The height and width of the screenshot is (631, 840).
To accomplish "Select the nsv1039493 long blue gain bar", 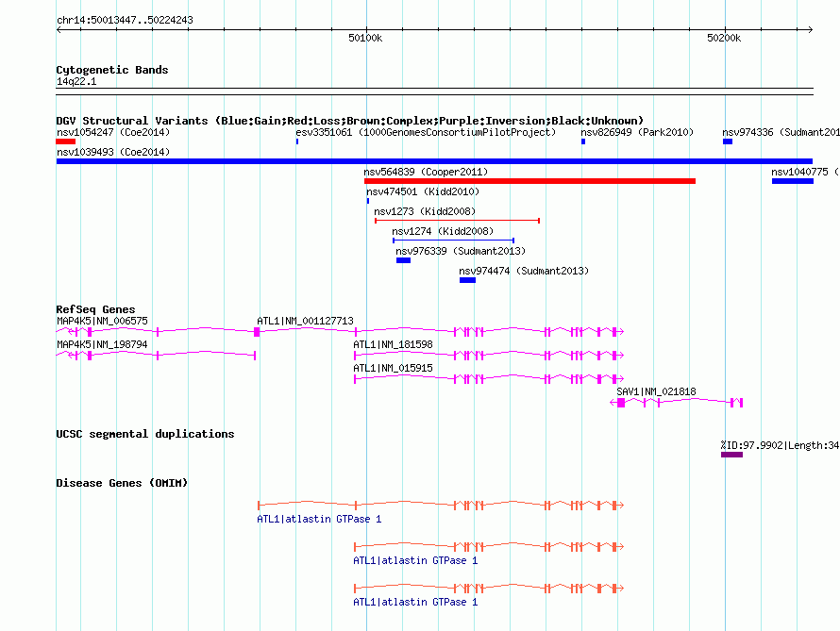I will [x=434, y=161].
